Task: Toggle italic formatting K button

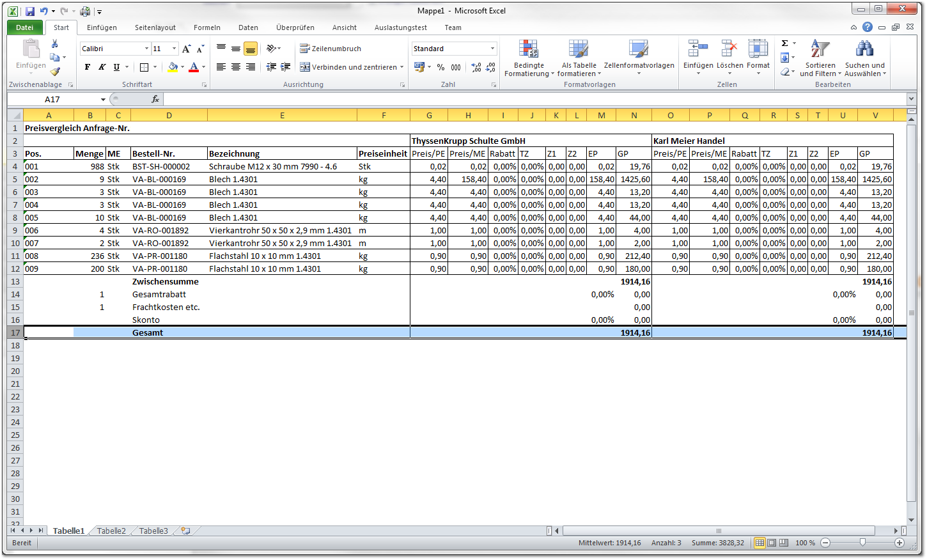Action: [102, 67]
